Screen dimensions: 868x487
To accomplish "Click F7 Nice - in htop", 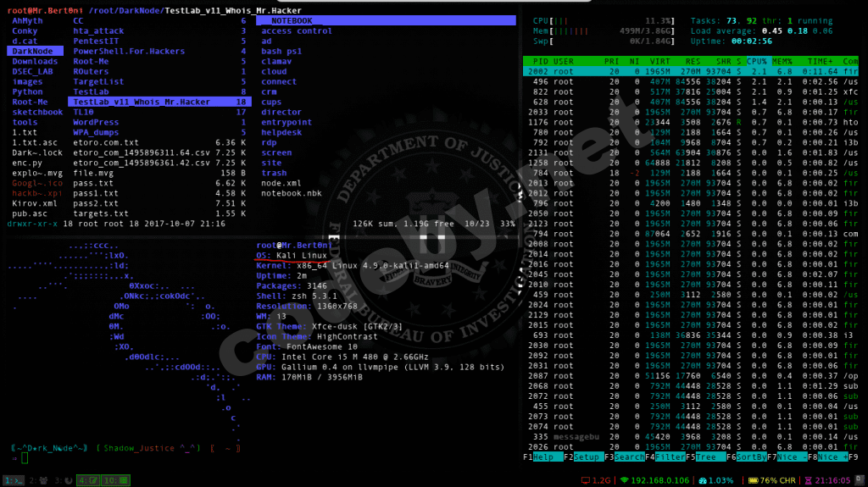I will (787, 457).
